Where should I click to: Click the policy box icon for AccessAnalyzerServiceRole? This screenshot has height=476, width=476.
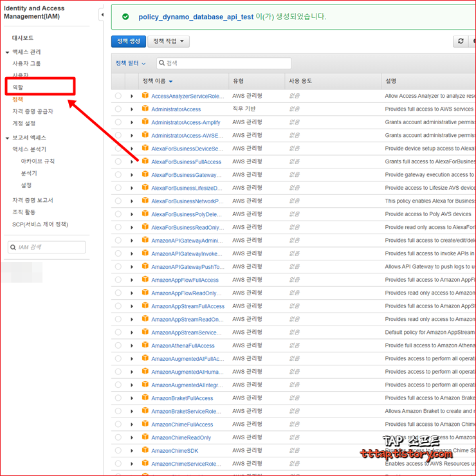[x=145, y=95]
